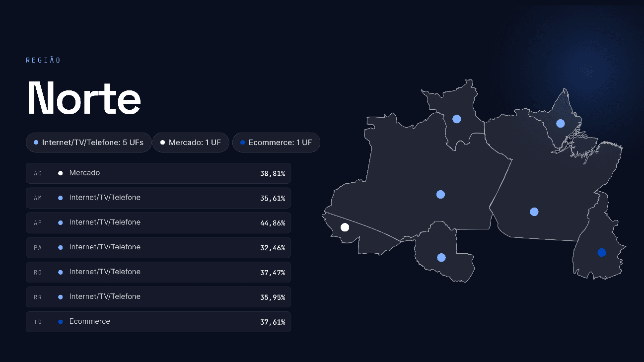644x362 pixels.
Task: Click the AP row showing 44,86%
Action: pos(158,222)
